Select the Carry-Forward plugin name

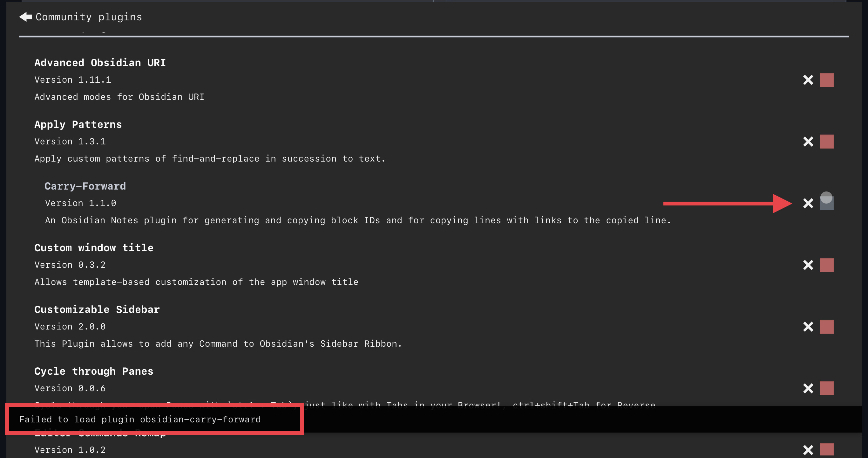click(85, 186)
